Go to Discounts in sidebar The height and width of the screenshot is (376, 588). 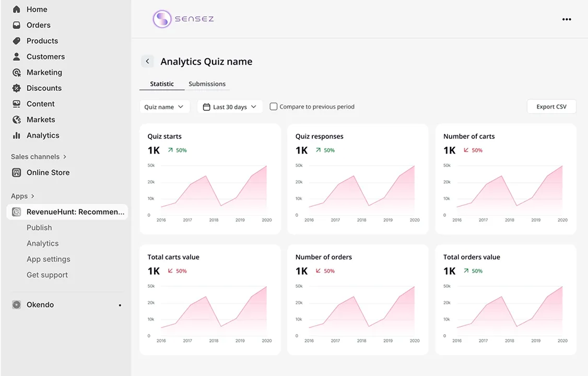tap(44, 88)
